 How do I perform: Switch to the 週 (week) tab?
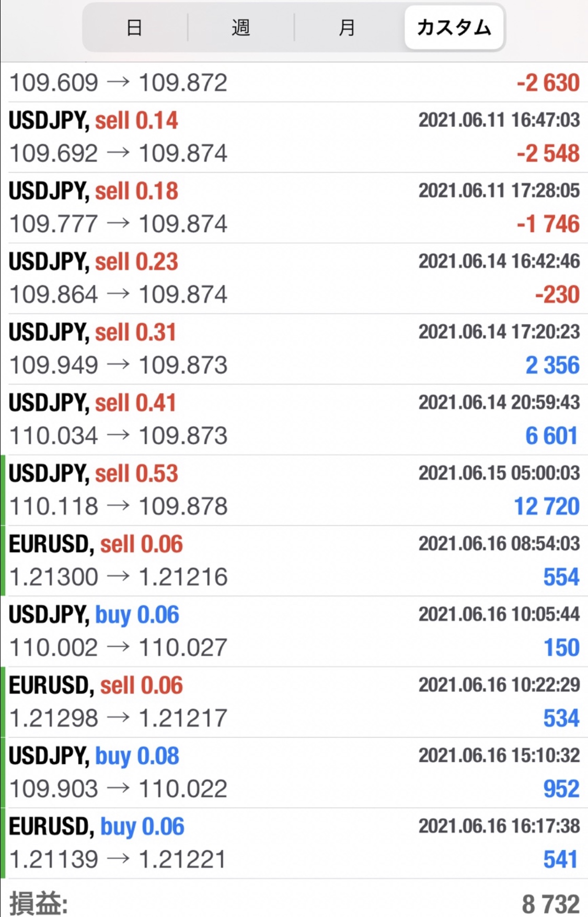click(x=241, y=27)
